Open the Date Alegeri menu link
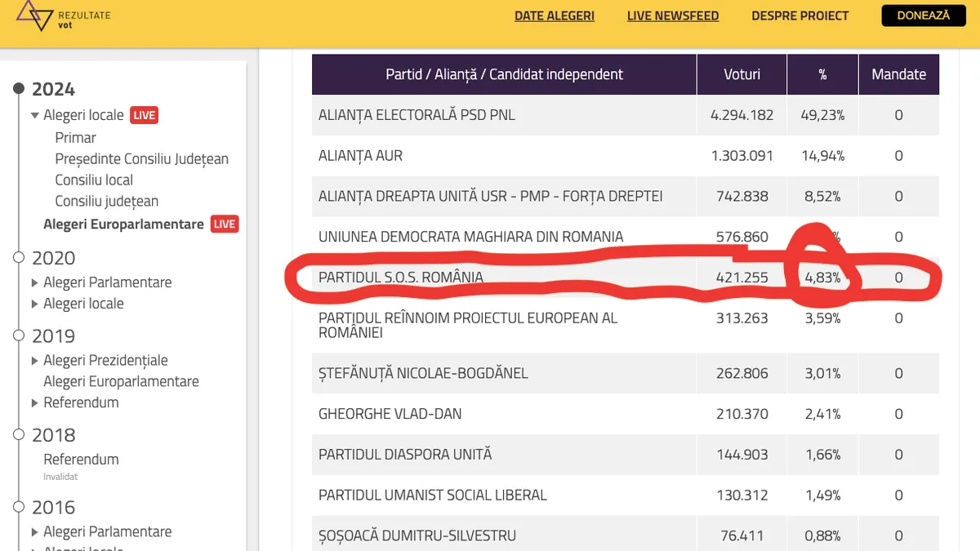Viewport: 980px width, 551px height. point(554,16)
